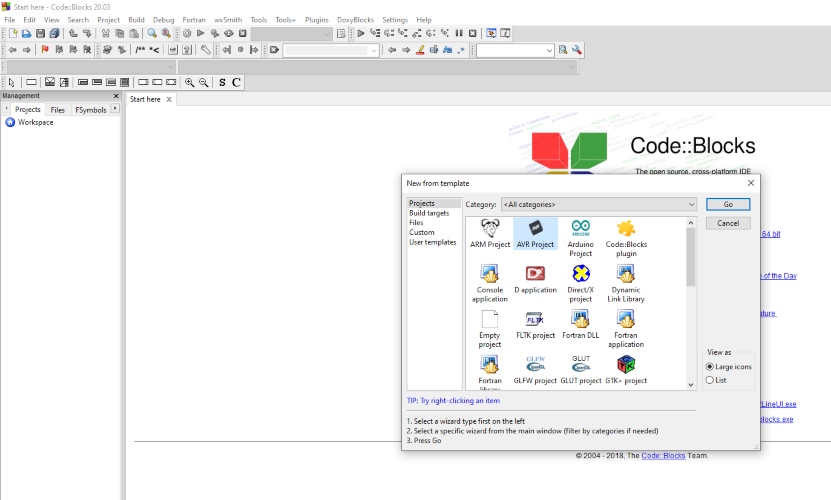831x500 pixels.
Task: Select Large icons view option
Action: [729, 366]
